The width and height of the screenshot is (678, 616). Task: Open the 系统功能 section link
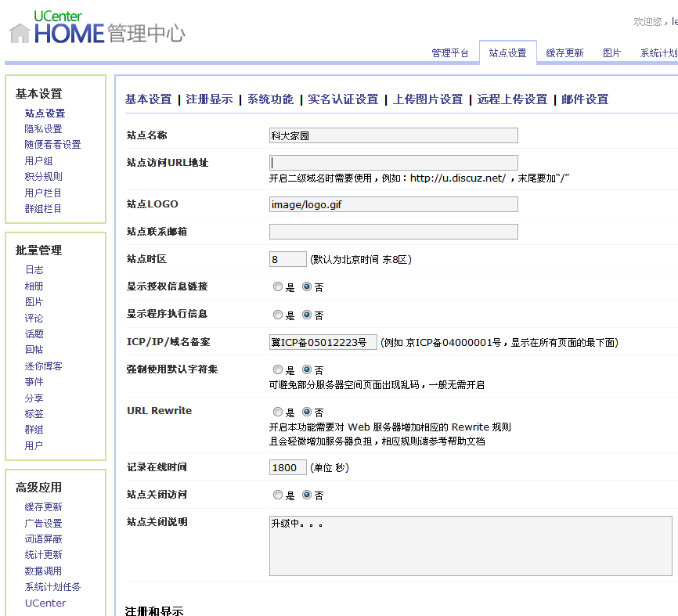[x=270, y=99]
